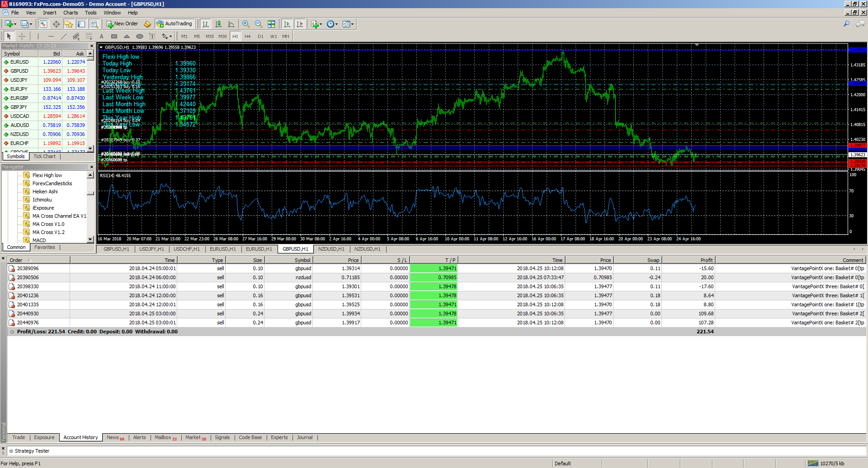
Task: Open the arrows objects dropdown
Action: 167,36
